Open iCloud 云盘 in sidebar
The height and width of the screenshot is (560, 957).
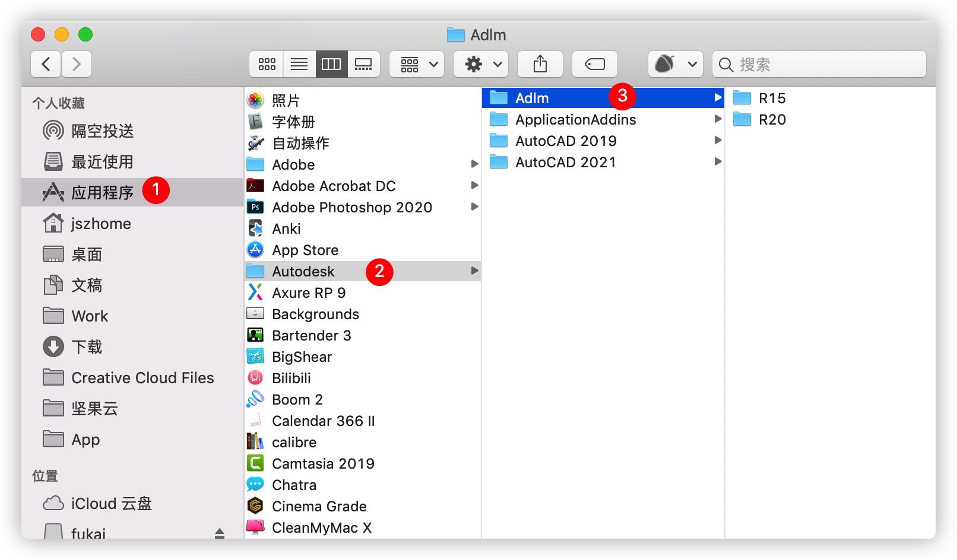point(132,503)
